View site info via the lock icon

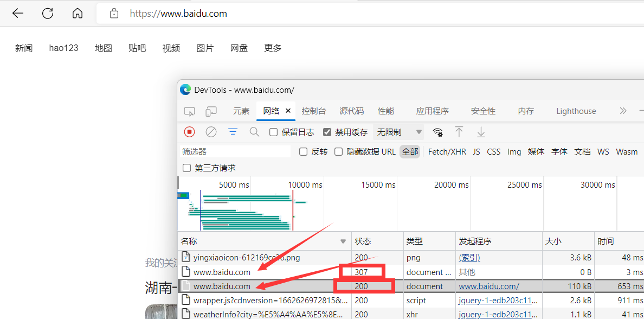click(x=114, y=14)
